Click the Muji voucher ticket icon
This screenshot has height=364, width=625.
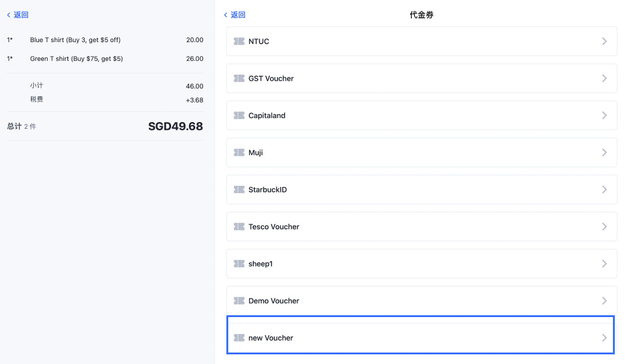pos(239,153)
